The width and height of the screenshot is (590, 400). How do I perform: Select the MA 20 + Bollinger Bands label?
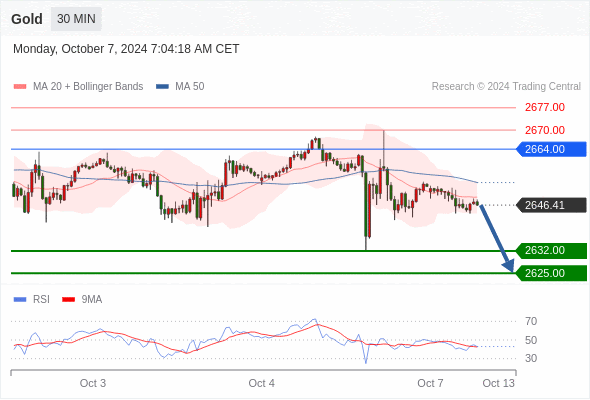(x=88, y=87)
